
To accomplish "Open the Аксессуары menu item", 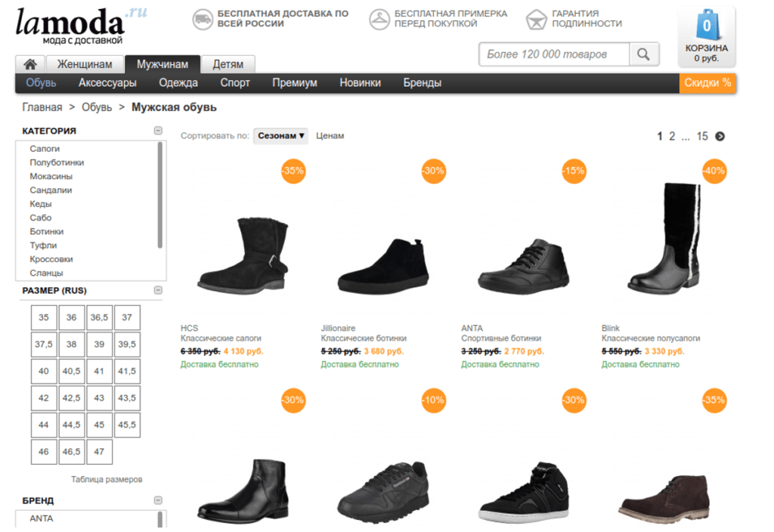I will [x=107, y=83].
